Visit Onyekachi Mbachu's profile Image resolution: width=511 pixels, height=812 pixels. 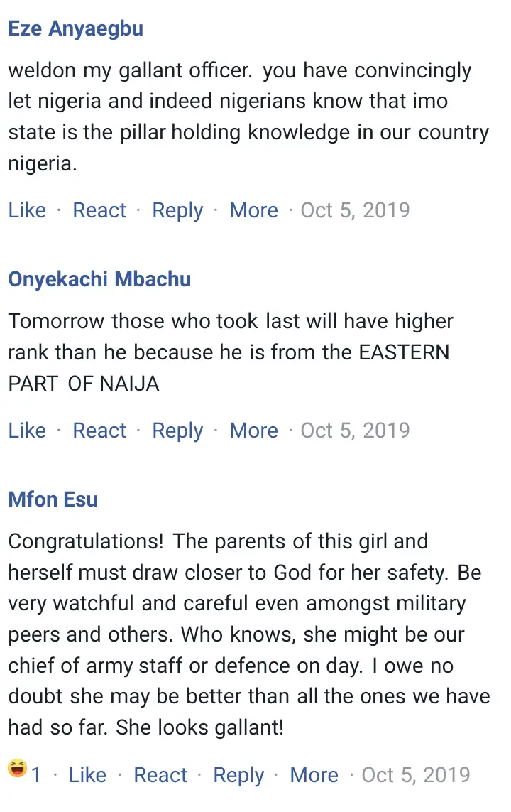tap(99, 279)
